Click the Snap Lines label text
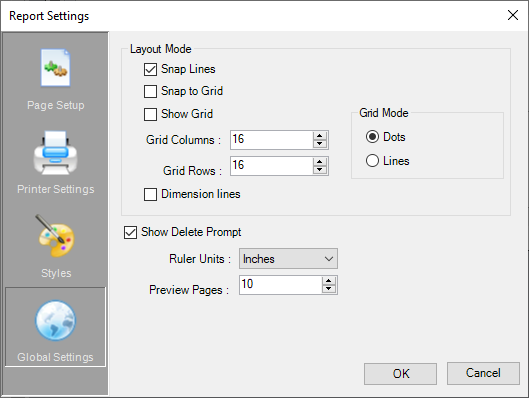The image size is (529, 398). tap(188, 69)
